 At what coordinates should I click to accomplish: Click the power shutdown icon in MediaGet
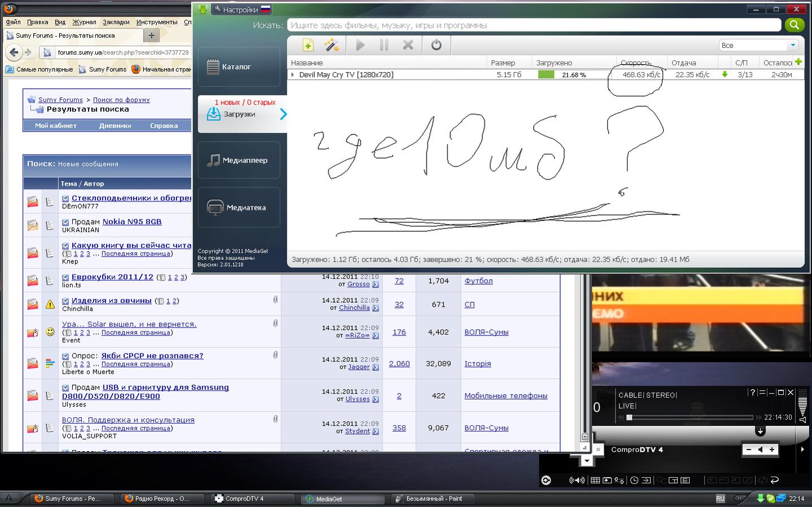(x=436, y=45)
